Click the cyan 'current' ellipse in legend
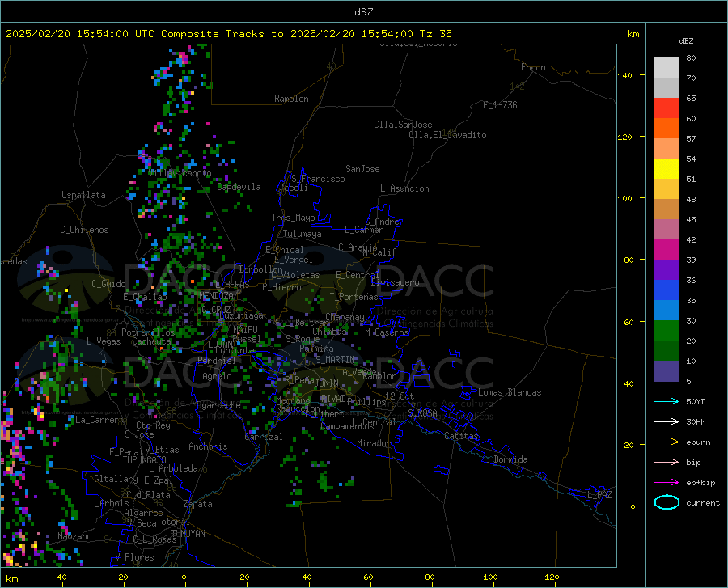This screenshot has height=588, width=728. [667, 502]
